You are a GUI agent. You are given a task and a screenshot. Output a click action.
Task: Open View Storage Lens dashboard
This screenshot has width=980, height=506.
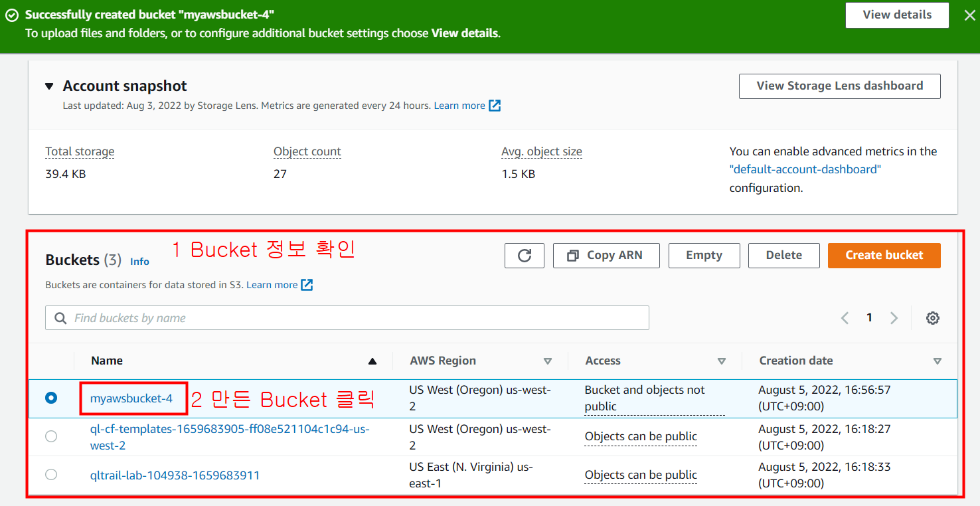pos(839,86)
